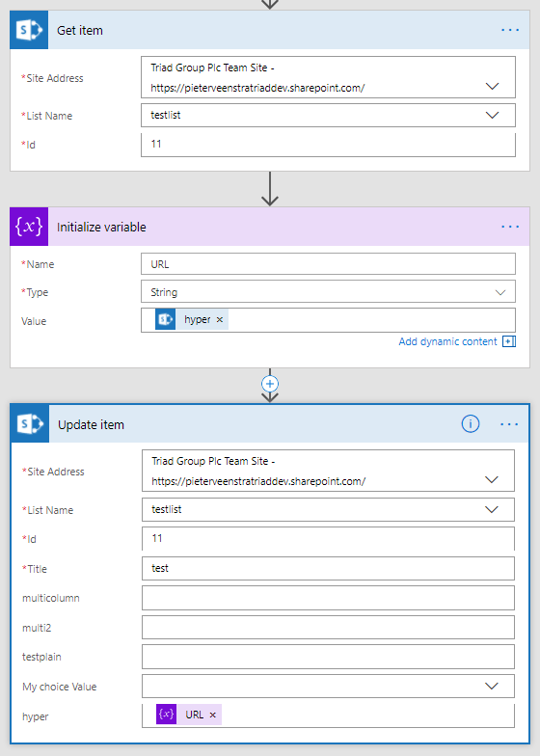Insert a step using the plus connector
Screen dimensions: 540x756
click(270, 384)
